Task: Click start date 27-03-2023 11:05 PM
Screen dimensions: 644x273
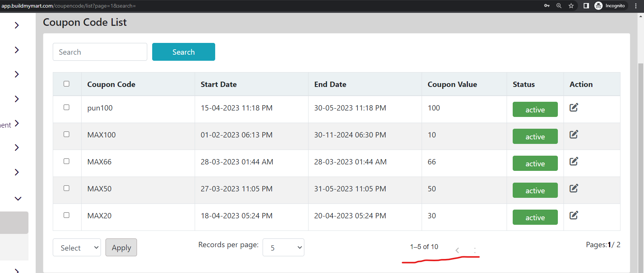Action: [236, 189]
